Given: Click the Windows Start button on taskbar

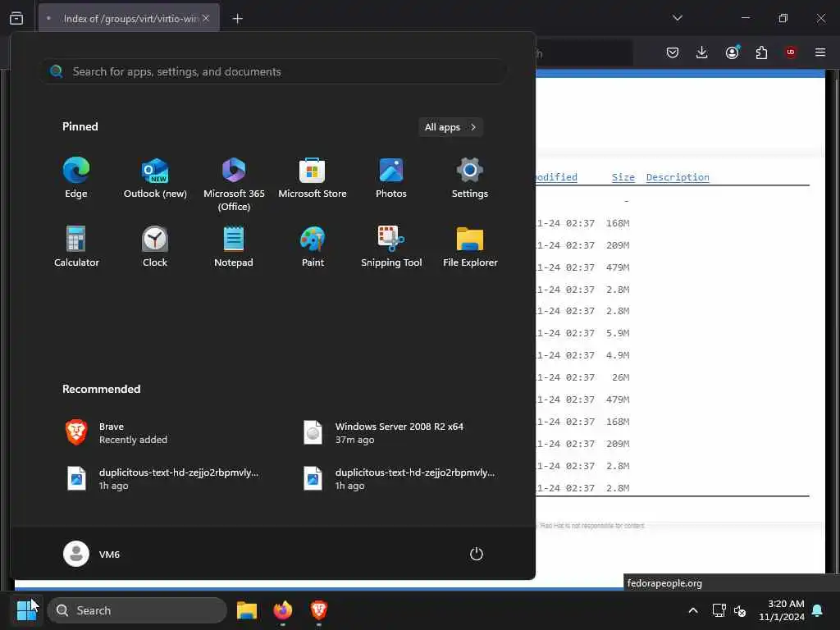Looking at the screenshot, I should point(27,610).
